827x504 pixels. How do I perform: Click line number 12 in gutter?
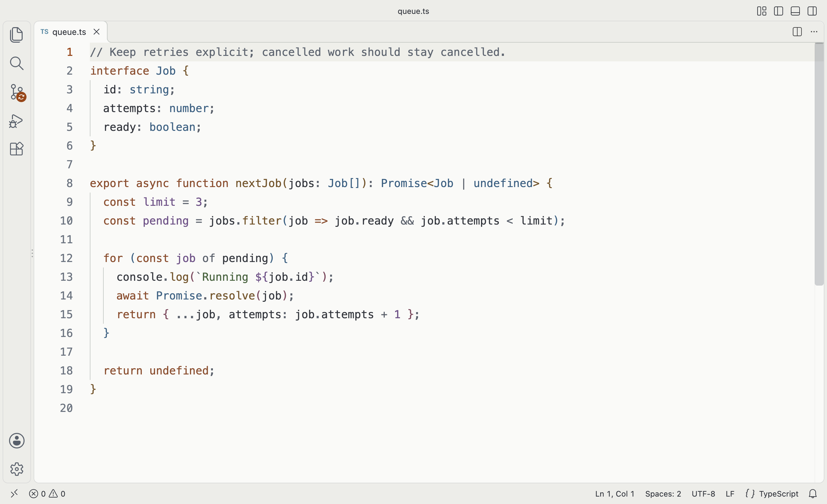pyautogui.click(x=67, y=258)
